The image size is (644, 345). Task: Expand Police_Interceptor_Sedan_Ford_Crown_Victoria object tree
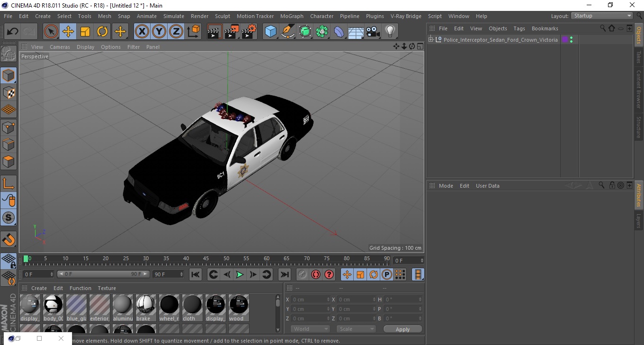[431, 40]
